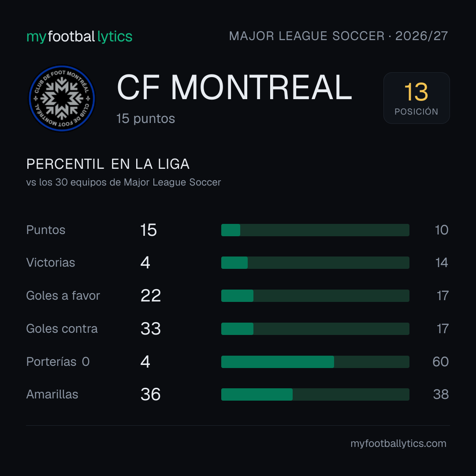Select the Amarillas value 36
Image resolution: width=476 pixels, height=476 pixels.
(151, 394)
